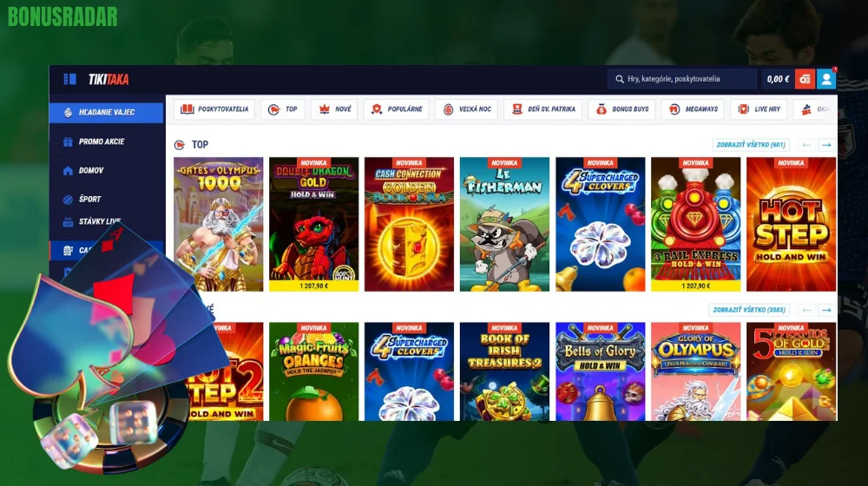Viewport: 868px width, 486px height.
Task: Click the left arrow in the second games row
Action: (806, 310)
